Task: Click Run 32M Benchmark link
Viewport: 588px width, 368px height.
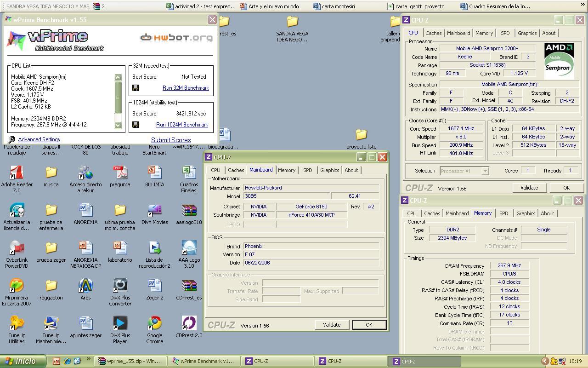Action: (186, 88)
